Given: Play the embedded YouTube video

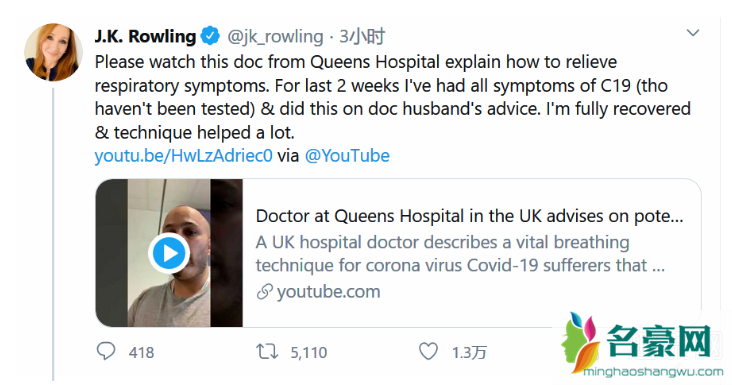Looking at the screenshot, I should pyautogui.click(x=169, y=253).
